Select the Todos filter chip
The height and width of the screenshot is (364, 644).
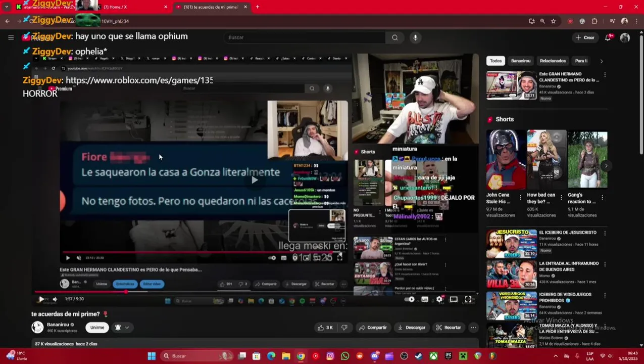(x=496, y=61)
